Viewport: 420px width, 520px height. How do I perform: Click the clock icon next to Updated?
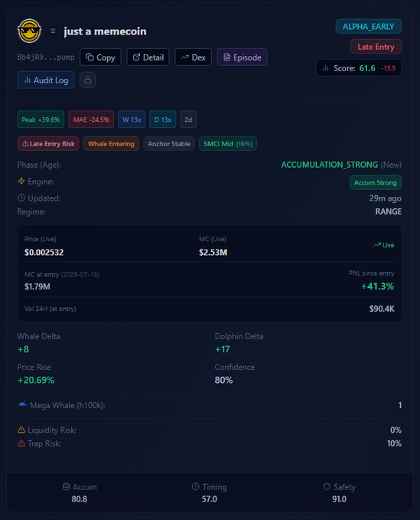21,198
